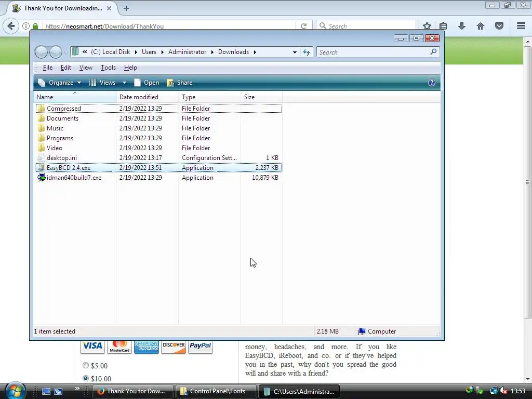
Task: Click the Explorer refresh button
Action: 307,52
